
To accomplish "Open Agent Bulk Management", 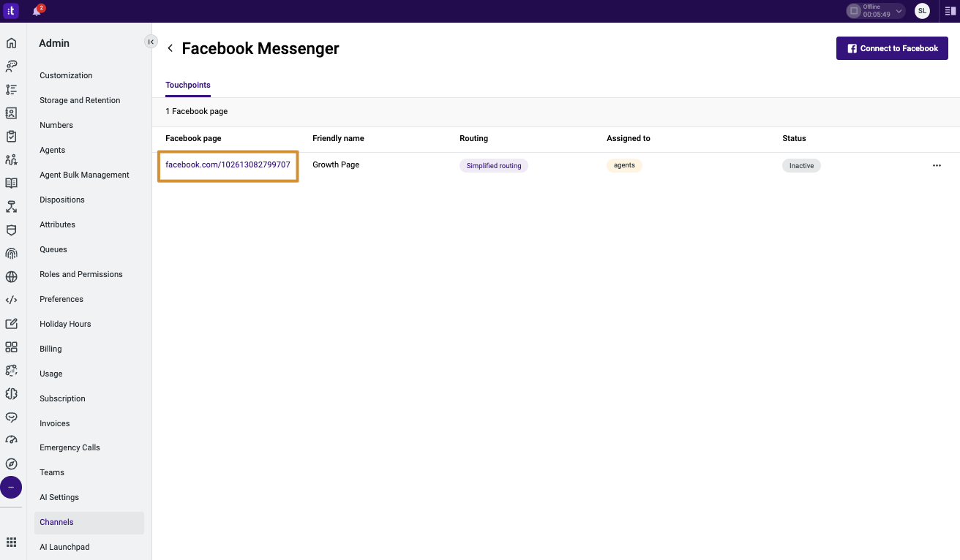I will pyautogui.click(x=84, y=175).
